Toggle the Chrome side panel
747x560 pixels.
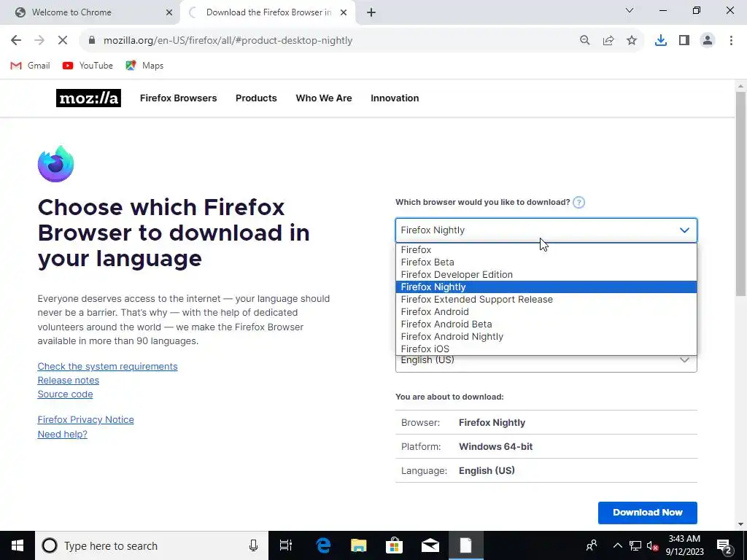click(684, 41)
